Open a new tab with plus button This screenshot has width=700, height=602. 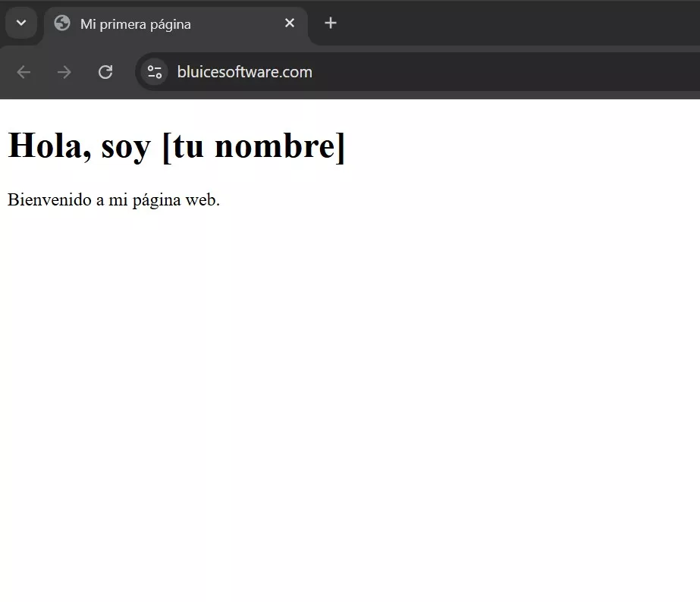[x=330, y=24]
